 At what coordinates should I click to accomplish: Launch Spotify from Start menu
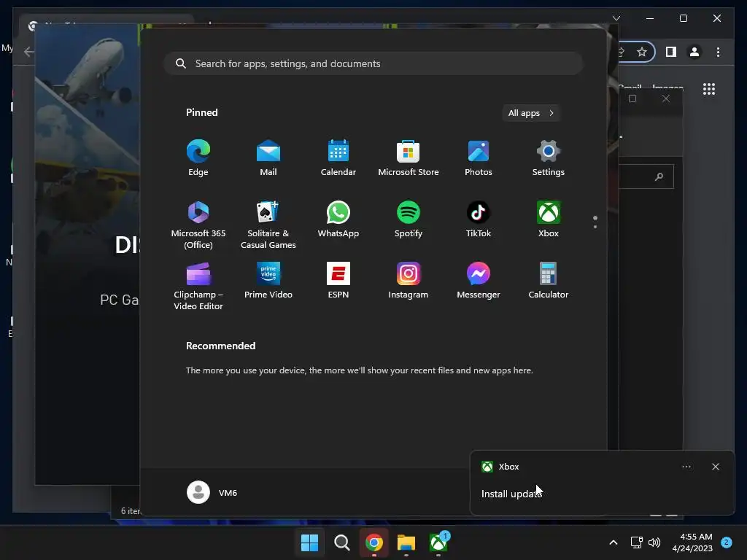pyautogui.click(x=409, y=219)
